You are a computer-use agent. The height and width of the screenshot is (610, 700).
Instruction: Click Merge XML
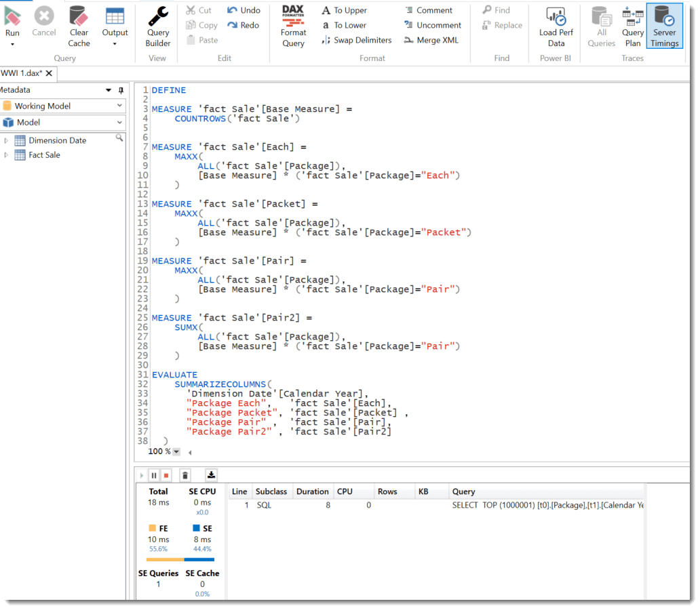pos(431,40)
